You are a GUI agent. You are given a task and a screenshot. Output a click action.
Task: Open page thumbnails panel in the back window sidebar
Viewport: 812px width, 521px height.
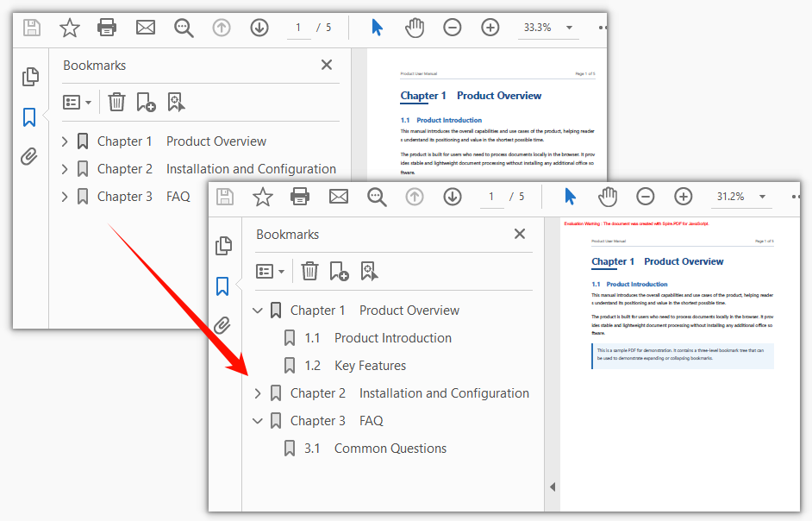[x=30, y=77]
